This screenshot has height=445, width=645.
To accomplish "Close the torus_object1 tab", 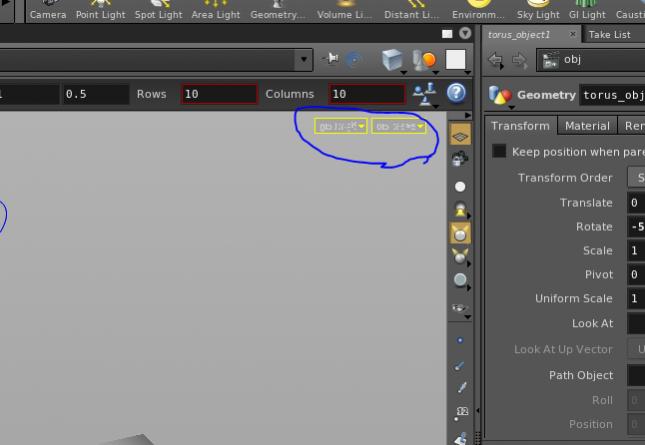I will (x=572, y=34).
